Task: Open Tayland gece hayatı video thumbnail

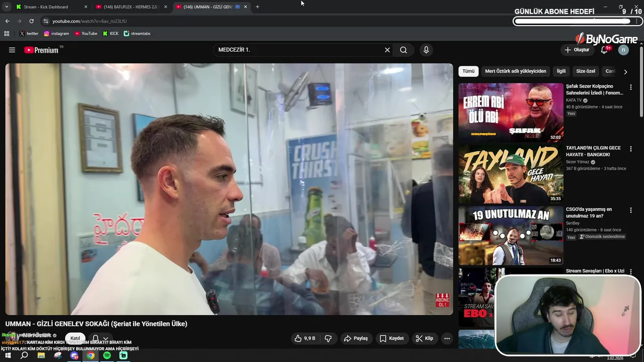Action: coord(511,174)
